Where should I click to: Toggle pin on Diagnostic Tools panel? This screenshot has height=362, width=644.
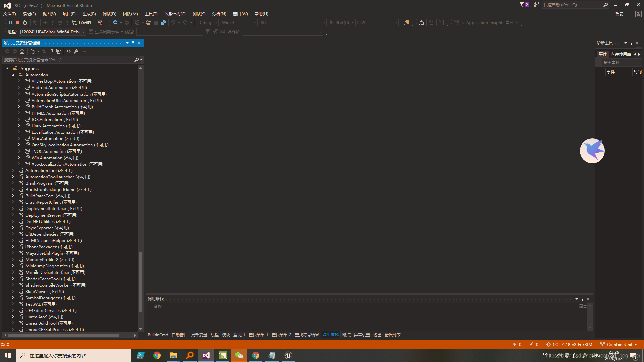tap(631, 43)
